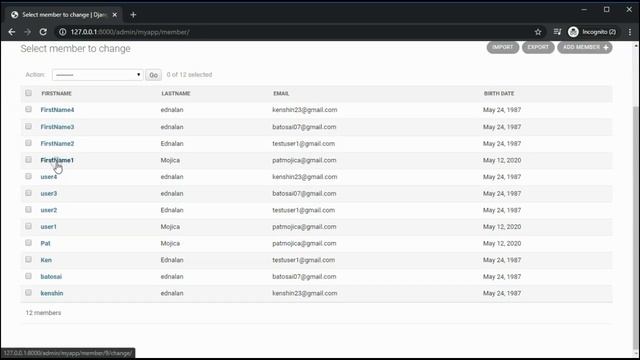Open the media control icon in toolbar
This screenshot has width=640, height=360.
(x=557, y=32)
